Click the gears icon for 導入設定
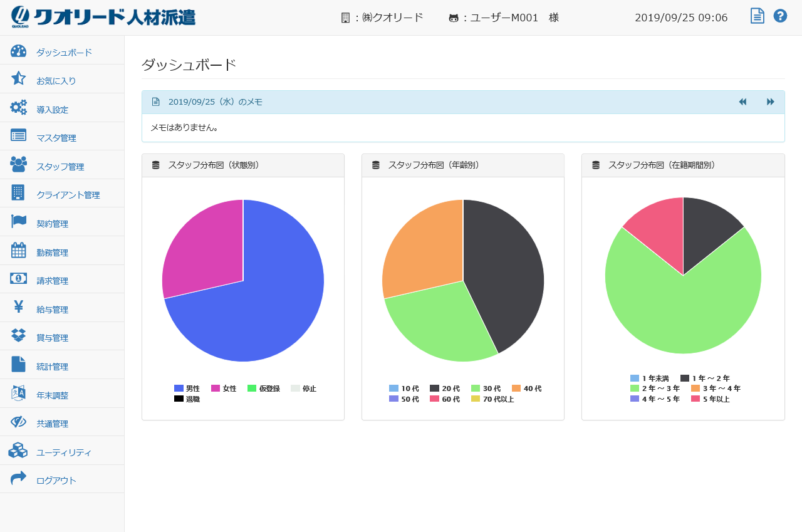 tap(18, 107)
